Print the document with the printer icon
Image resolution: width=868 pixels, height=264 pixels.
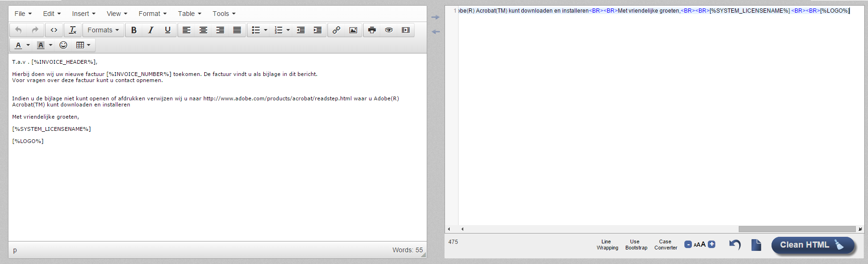372,30
